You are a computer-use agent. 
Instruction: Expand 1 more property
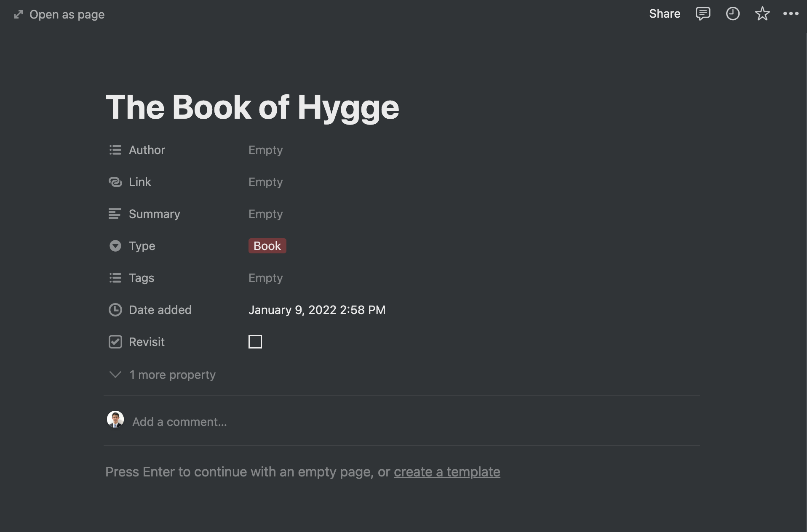[162, 375]
